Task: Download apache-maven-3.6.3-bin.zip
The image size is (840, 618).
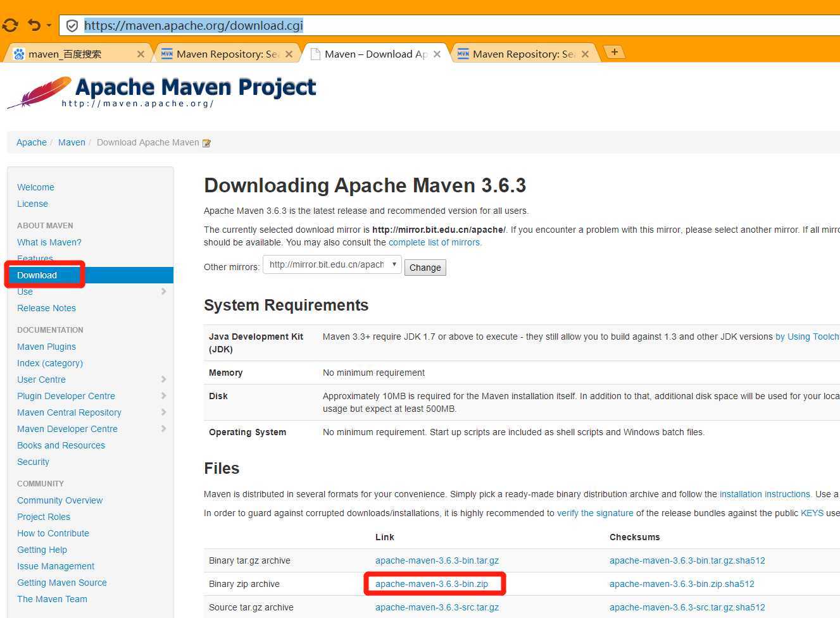Action: (432, 584)
